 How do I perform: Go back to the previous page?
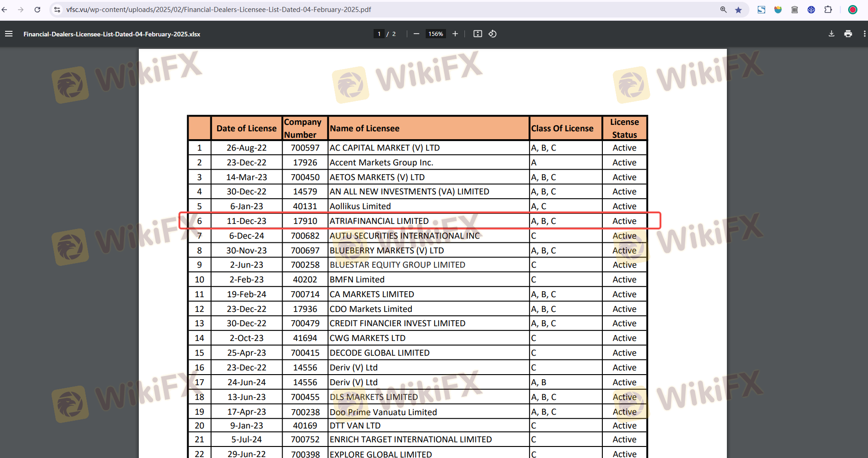pos(5,10)
